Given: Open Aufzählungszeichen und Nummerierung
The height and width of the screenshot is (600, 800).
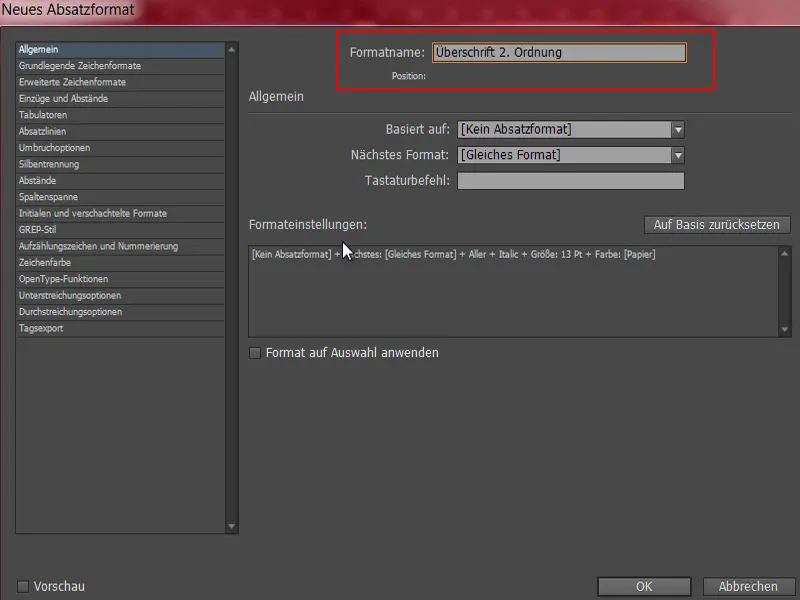Looking at the screenshot, I should click(120, 246).
